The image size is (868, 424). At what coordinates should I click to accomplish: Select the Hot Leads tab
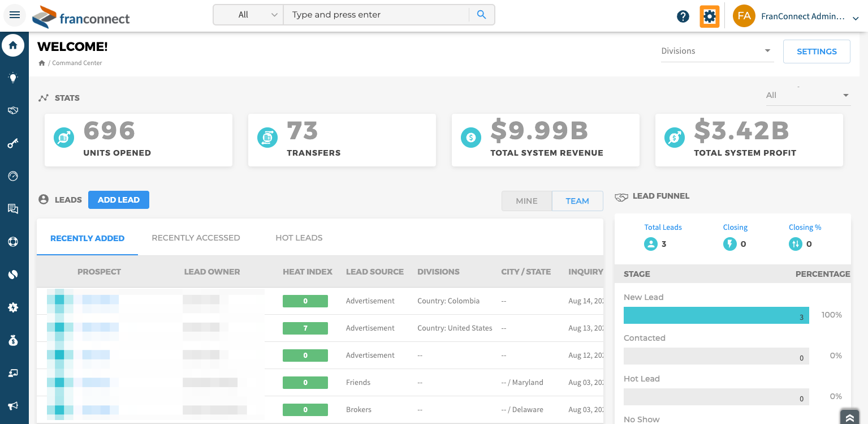coord(299,238)
